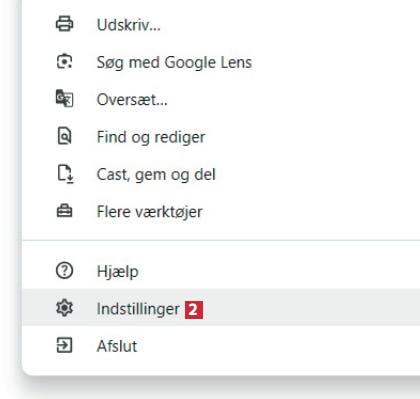420x399 pixels.
Task: Click the translate icon next to Oversæt
Action: point(64,99)
